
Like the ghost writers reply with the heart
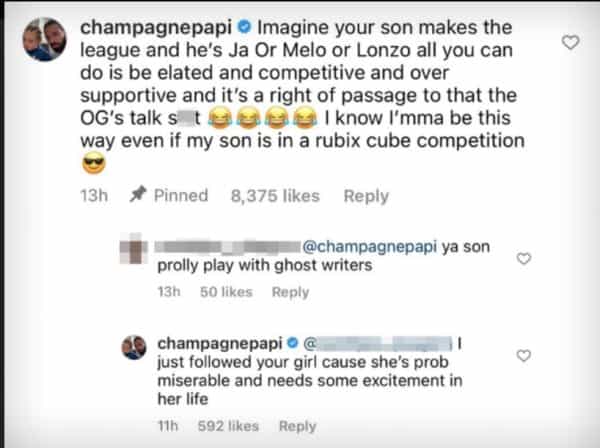522,259
